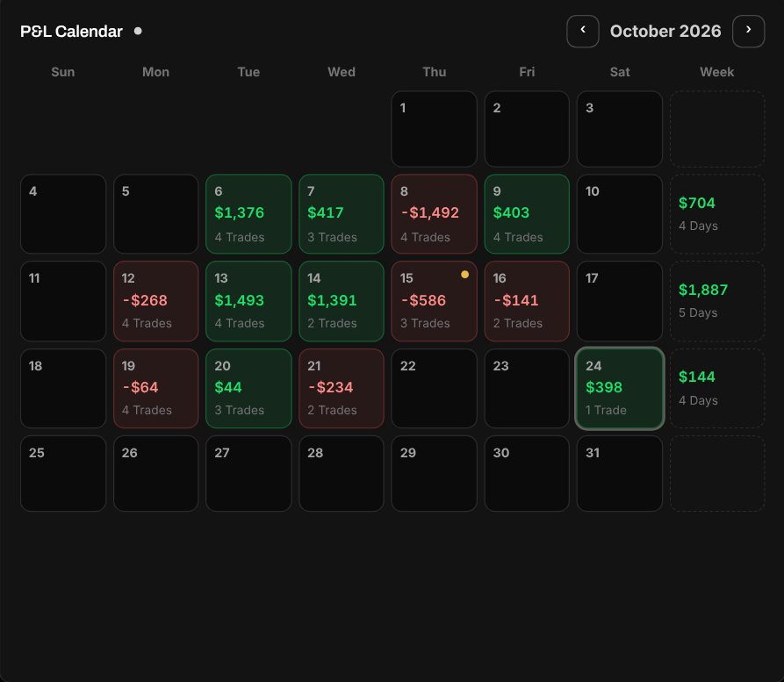The width and height of the screenshot is (784, 682).
Task: Click the yellow note dot on October 15
Action: coord(464,274)
